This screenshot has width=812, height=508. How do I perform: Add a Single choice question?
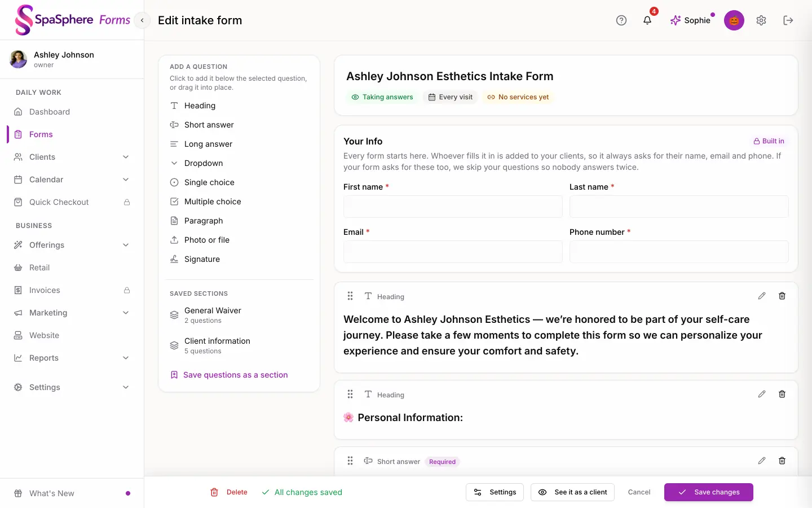pos(239,182)
